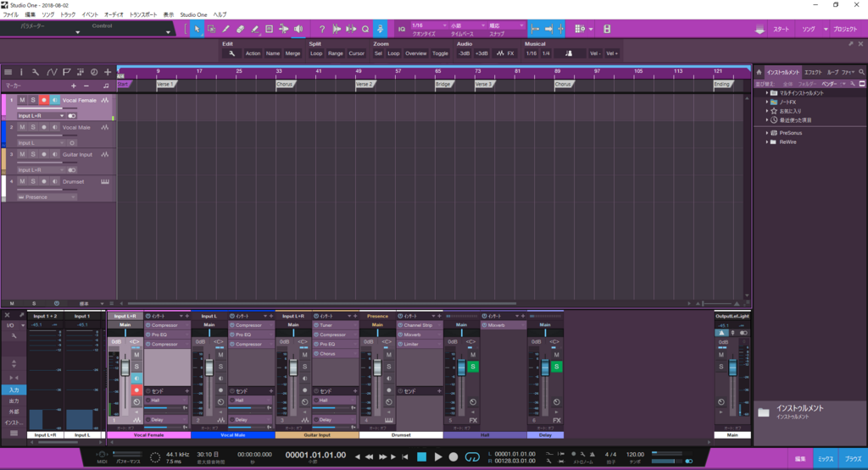
Task: Select the Bend tool
Action: coord(283,29)
